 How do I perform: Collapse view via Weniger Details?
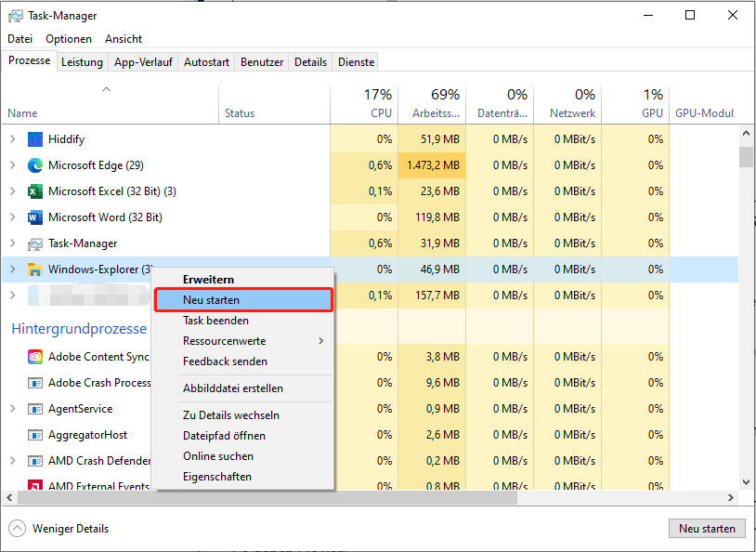click(x=58, y=528)
